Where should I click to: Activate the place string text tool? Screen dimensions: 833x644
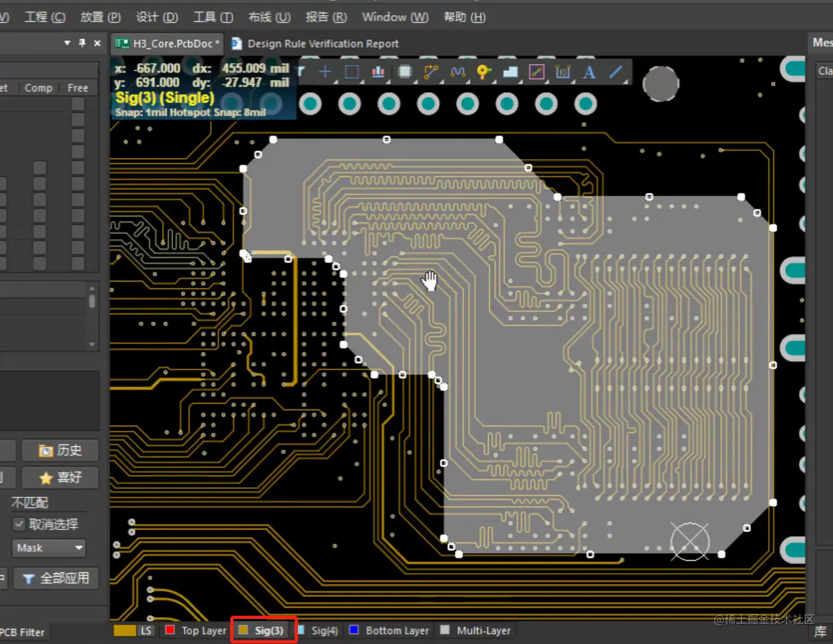coord(589,72)
